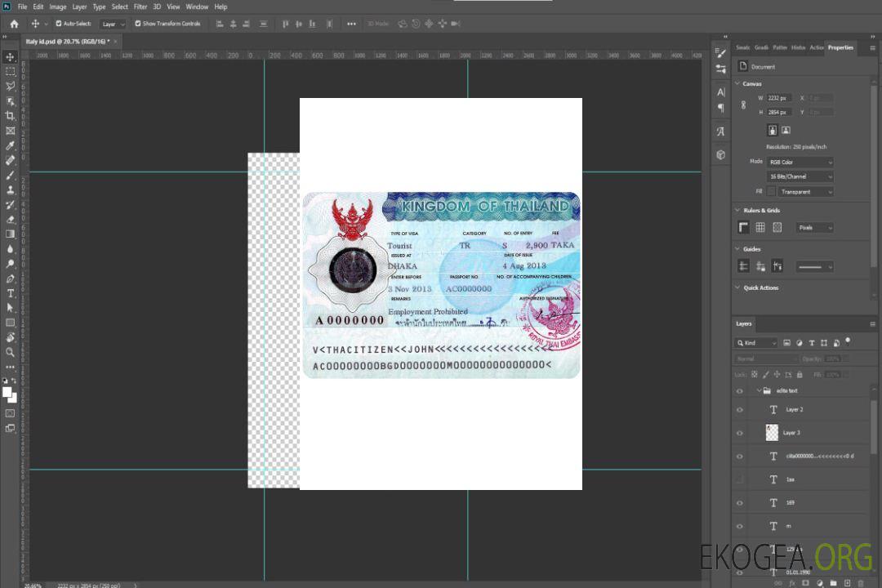The image size is (882, 588).
Task: Open the Edit Toolbar three-dots button
Action: 10,367
